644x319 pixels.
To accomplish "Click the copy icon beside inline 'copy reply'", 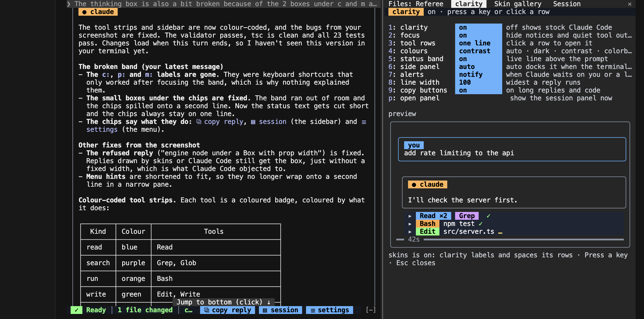I will (x=199, y=122).
